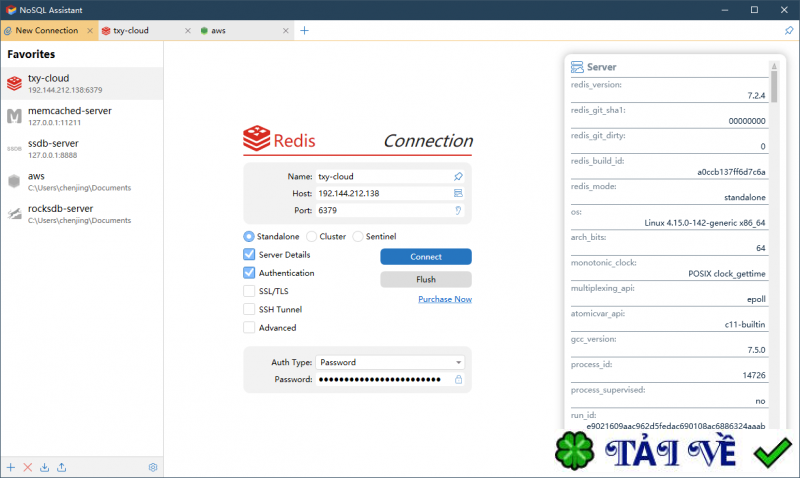This screenshot has width=800, height=478.
Task: Click the help icon in the Port field
Action: [458, 210]
